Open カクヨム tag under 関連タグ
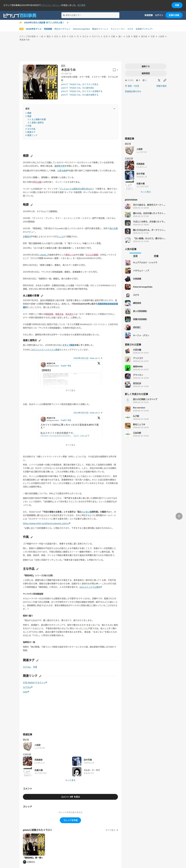The width and height of the screenshot is (186, 868). click(x=27, y=667)
